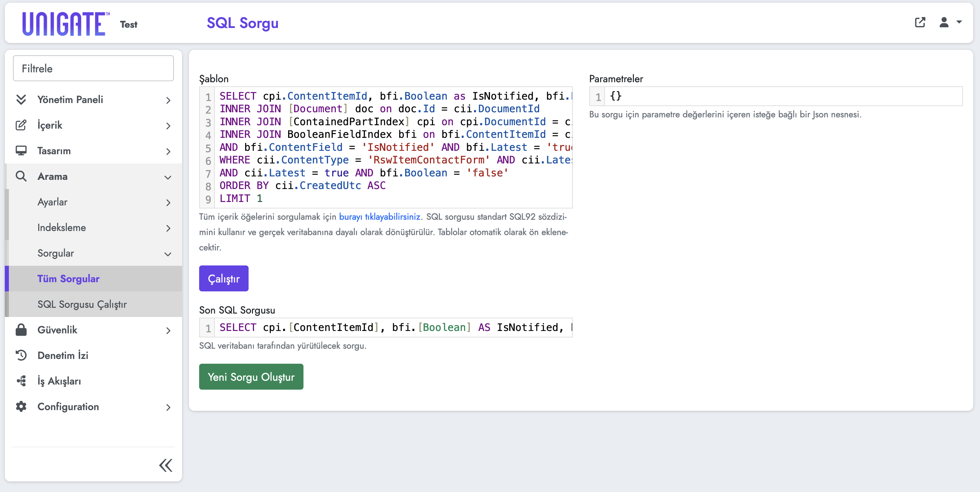Click inside the Parametreler JSON editor
The width and height of the screenshot is (980, 492).
pyautogui.click(x=776, y=96)
